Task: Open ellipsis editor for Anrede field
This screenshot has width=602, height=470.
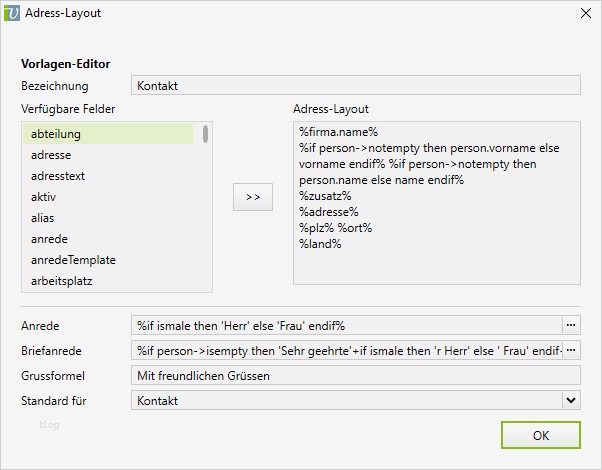Action: coord(571,325)
